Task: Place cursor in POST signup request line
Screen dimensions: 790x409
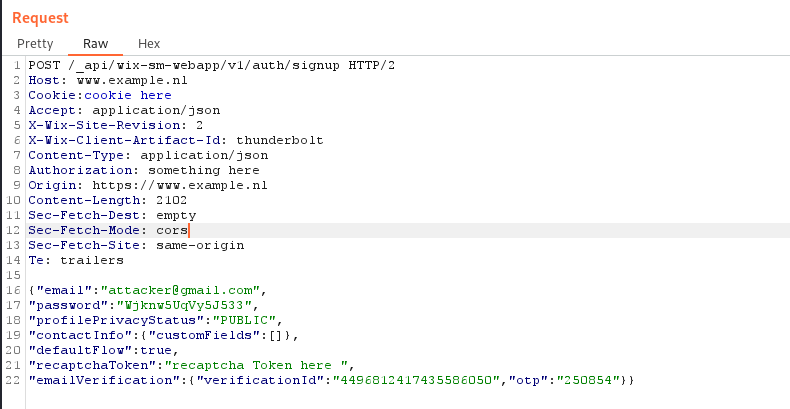Action: pos(212,65)
